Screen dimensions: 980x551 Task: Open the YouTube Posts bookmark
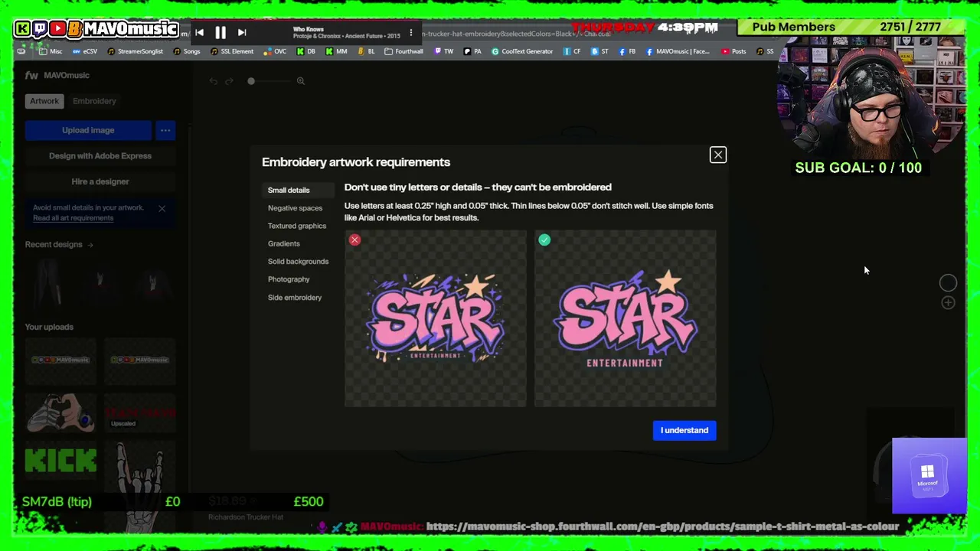click(733, 52)
